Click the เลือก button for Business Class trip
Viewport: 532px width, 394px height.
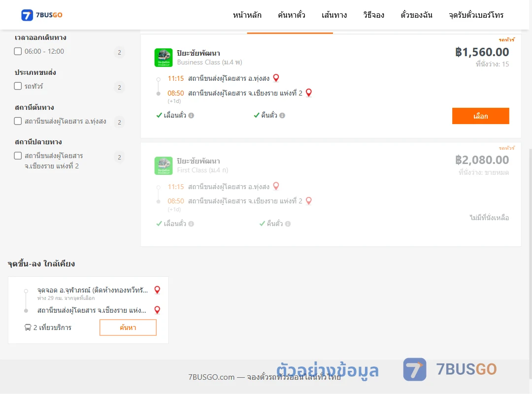coord(480,116)
